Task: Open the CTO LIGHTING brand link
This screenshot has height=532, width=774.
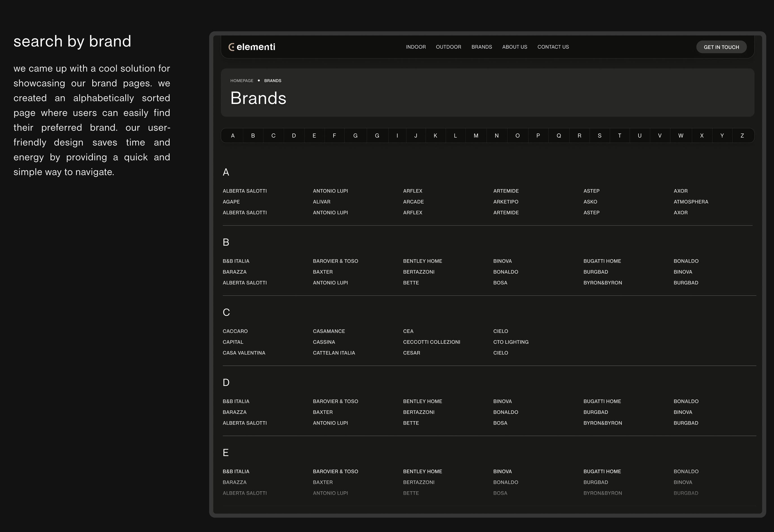Action: pyautogui.click(x=510, y=342)
